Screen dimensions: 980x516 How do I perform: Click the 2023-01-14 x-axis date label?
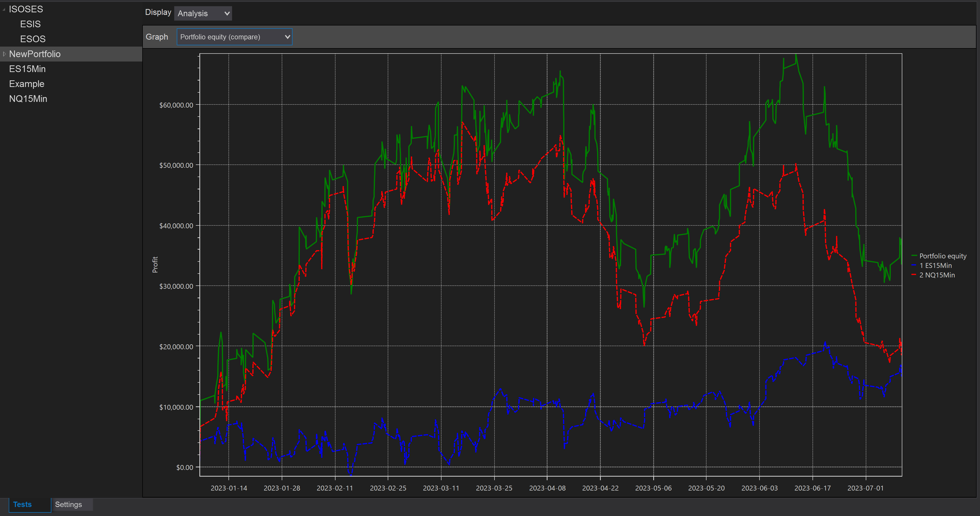click(x=229, y=488)
